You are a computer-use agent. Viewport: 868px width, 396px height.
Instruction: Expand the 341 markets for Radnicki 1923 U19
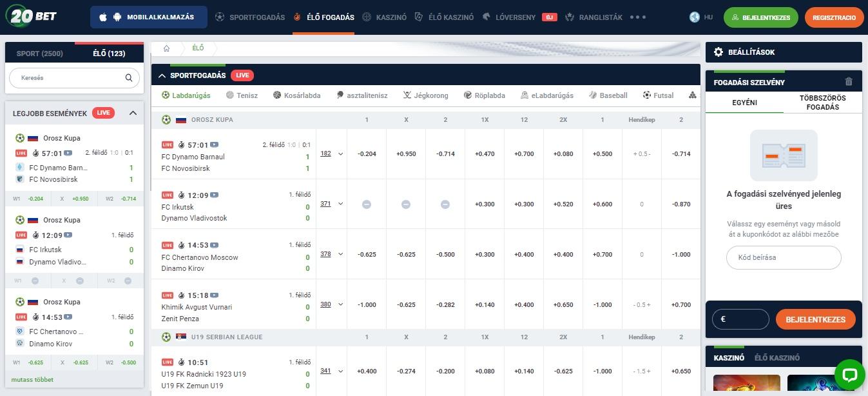tap(331, 371)
